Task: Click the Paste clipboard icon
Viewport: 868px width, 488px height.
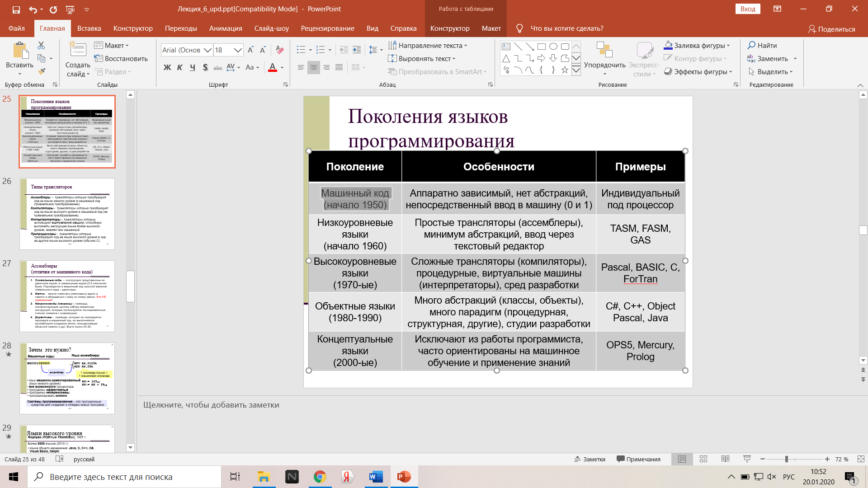Action: [x=20, y=50]
